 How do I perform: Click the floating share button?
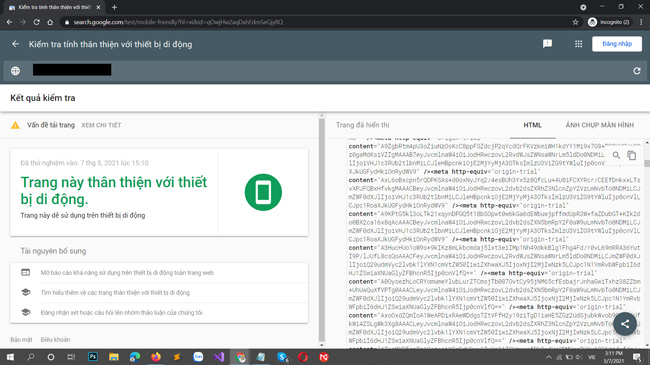pos(625,324)
